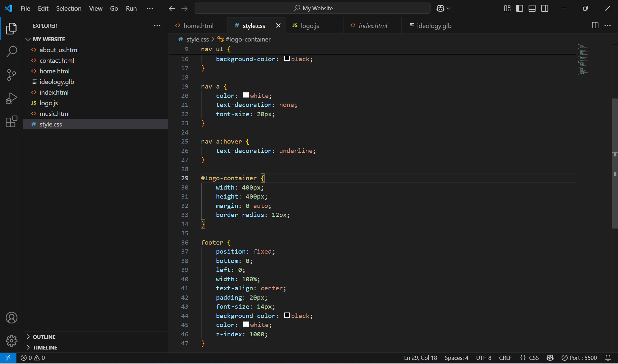
Task: Go forward with the right arrow
Action: click(184, 8)
